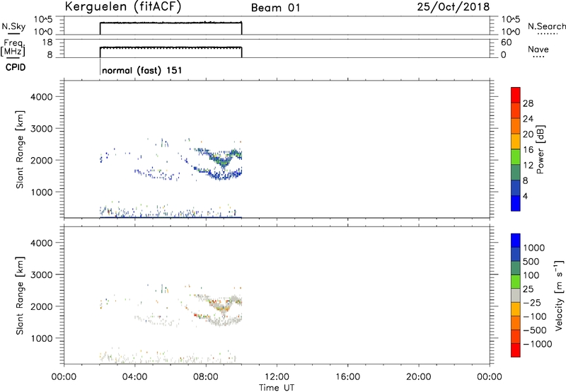Screen dimensions: 566x392
Task: Click the '16:00' time axis label
Action: click(x=347, y=377)
